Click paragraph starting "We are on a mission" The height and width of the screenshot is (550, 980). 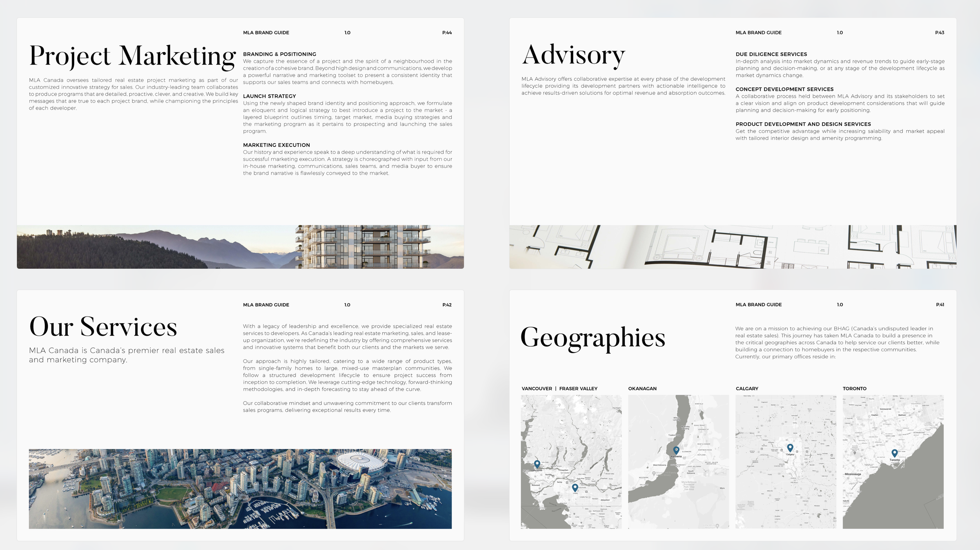pos(837,342)
